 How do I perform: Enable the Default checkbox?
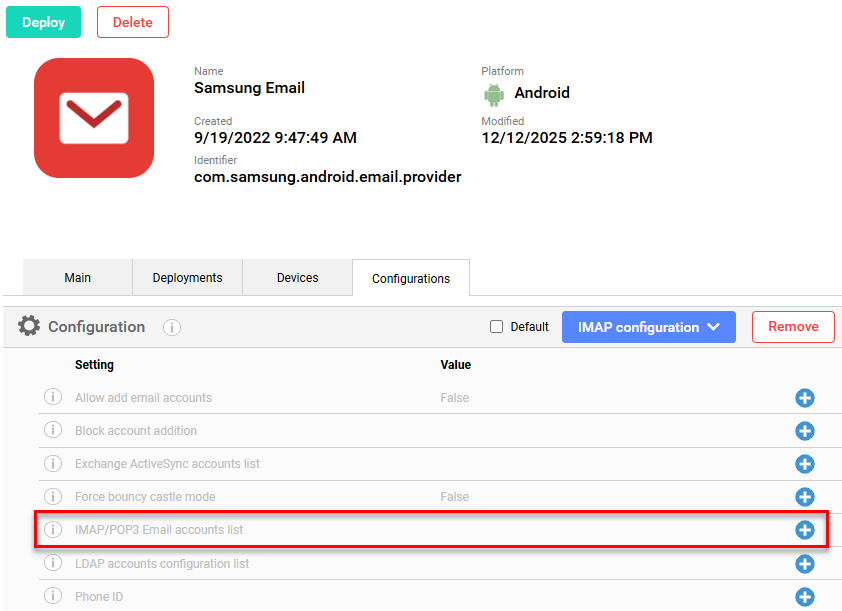[x=496, y=326]
